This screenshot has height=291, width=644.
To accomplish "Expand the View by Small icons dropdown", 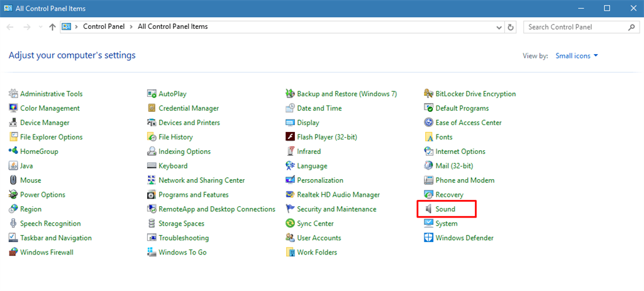I will (577, 56).
